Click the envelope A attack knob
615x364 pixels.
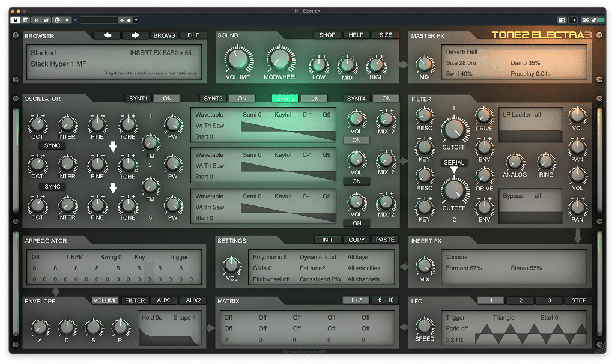pos(40,327)
